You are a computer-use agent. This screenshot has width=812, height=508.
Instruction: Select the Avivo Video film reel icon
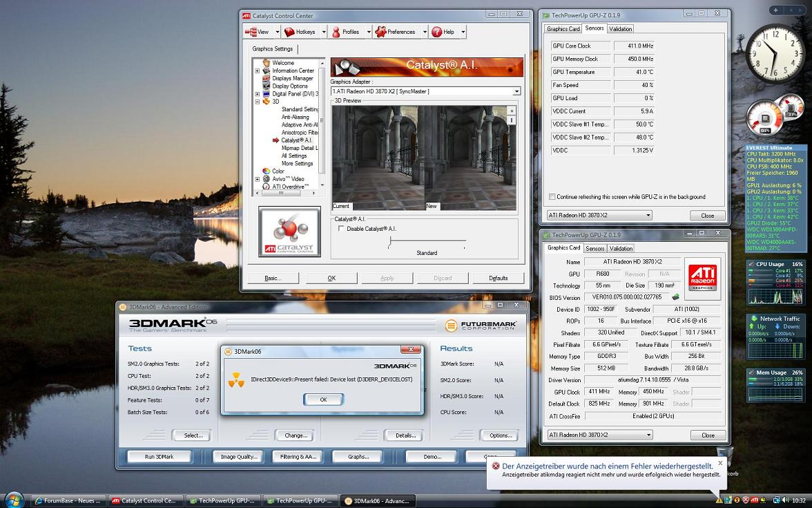click(267, 179)
